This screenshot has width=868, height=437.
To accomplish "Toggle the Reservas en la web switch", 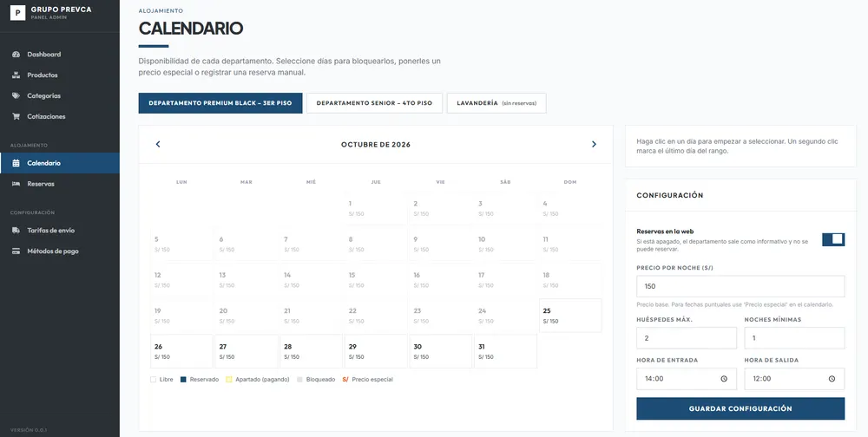I will 833,239.
